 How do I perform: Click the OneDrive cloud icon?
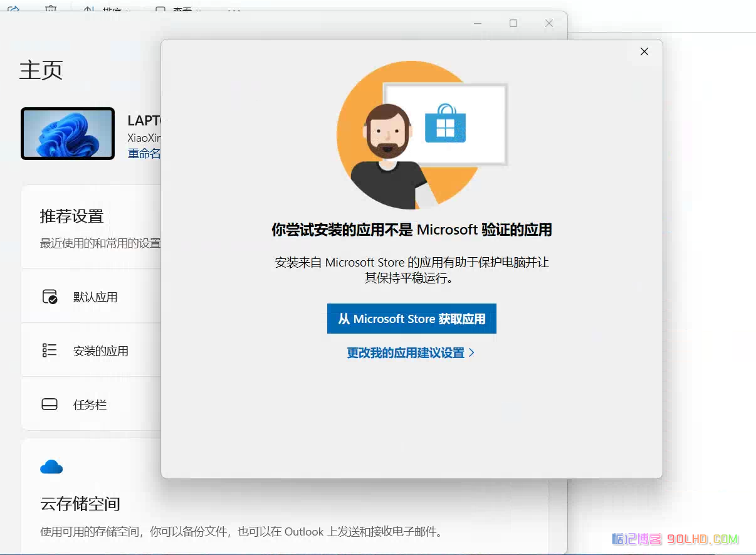[x=51, y=467]
